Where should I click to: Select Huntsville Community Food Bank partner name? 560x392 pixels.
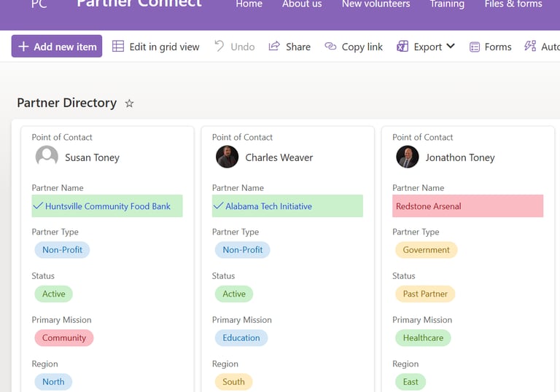107,206
